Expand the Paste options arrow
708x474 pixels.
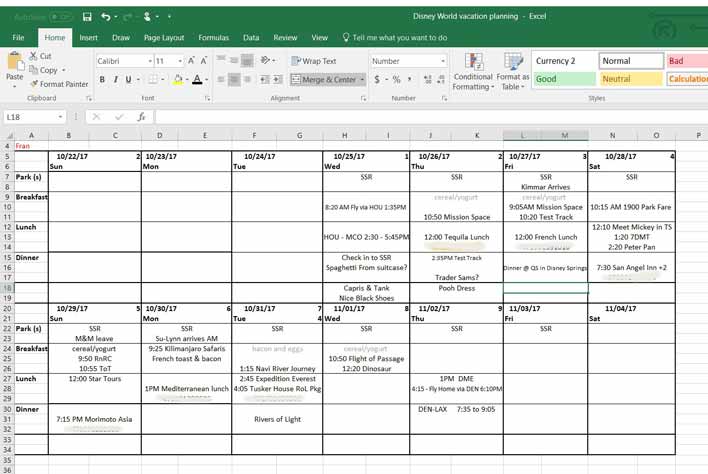(14, 86)
